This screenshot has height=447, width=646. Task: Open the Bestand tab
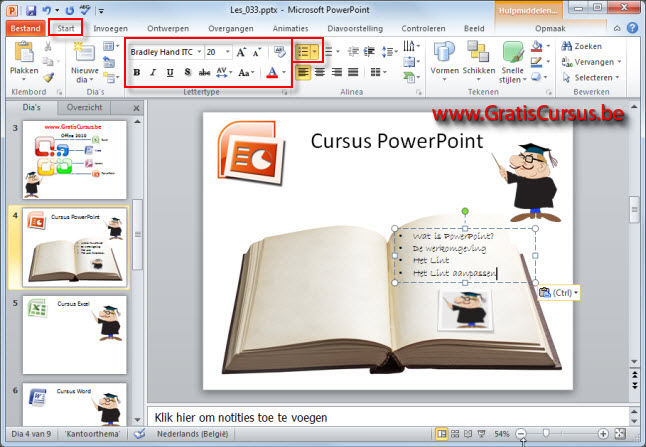point(26,28)
